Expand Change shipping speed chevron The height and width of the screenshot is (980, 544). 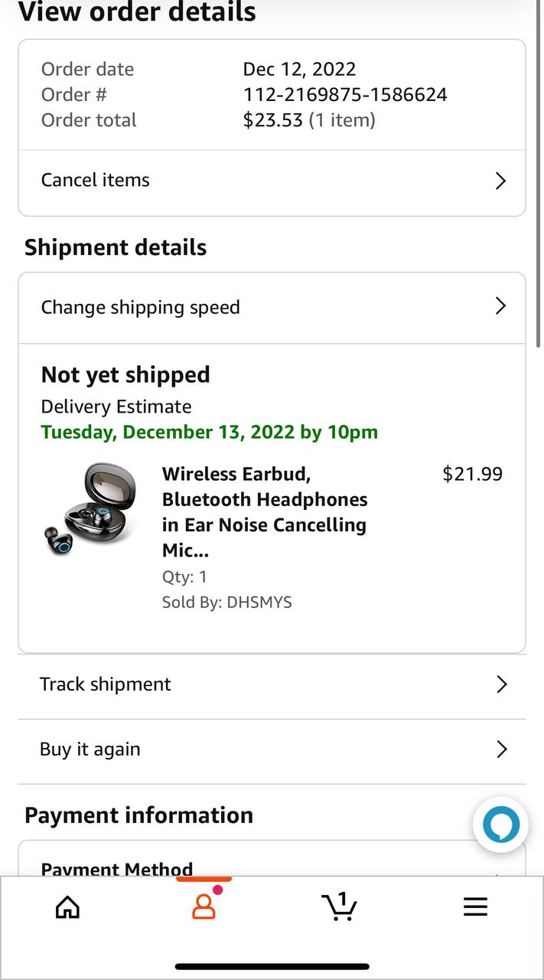point(500,306)
